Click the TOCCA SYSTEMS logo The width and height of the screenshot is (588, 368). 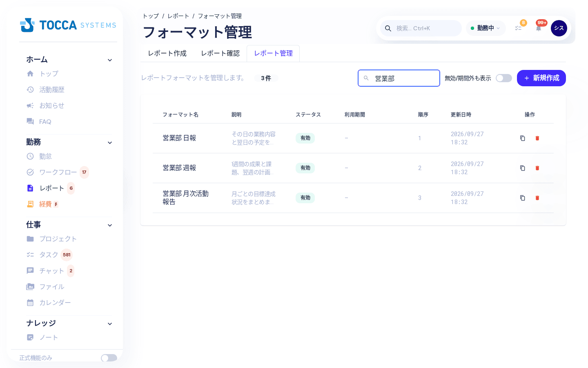tap(68, 25)
